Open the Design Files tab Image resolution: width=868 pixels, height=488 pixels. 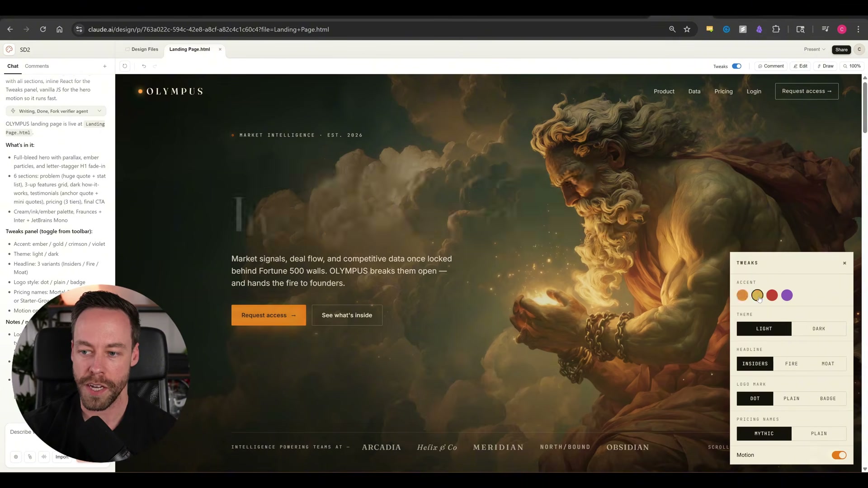(x=142, y=49)
